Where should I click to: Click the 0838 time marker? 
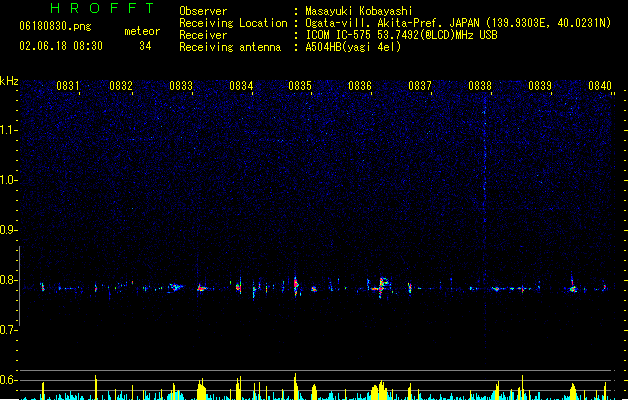[x=480, y=86]
